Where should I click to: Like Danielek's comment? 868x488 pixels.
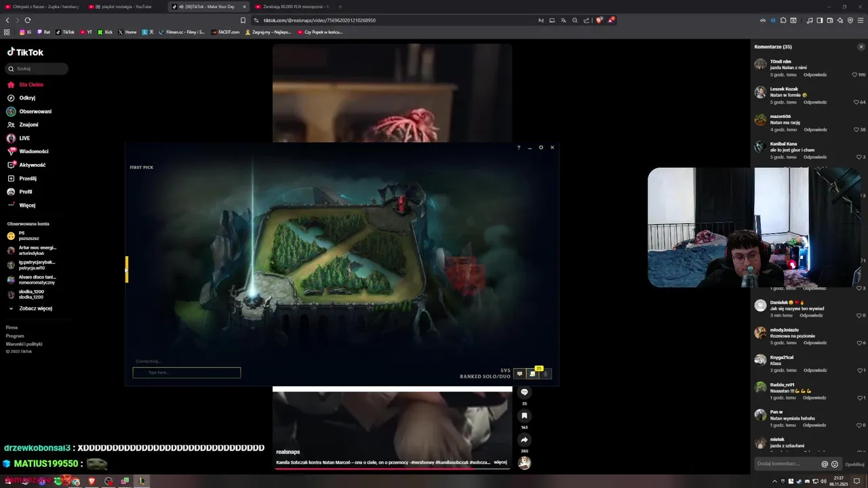pyautogui.click(x=859, y=315)
